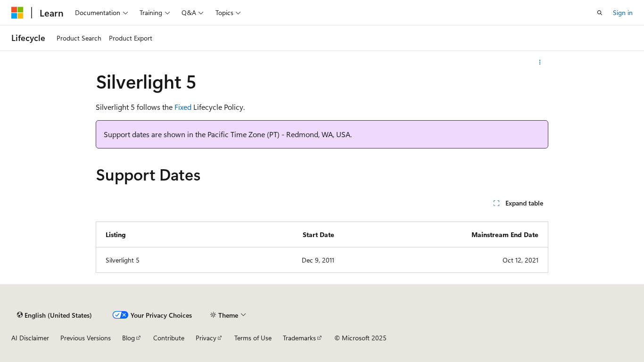The height and width of the screenshot is (362, 644).
Task: Open the Previous Versions footer link
Action: click(85, 338)
